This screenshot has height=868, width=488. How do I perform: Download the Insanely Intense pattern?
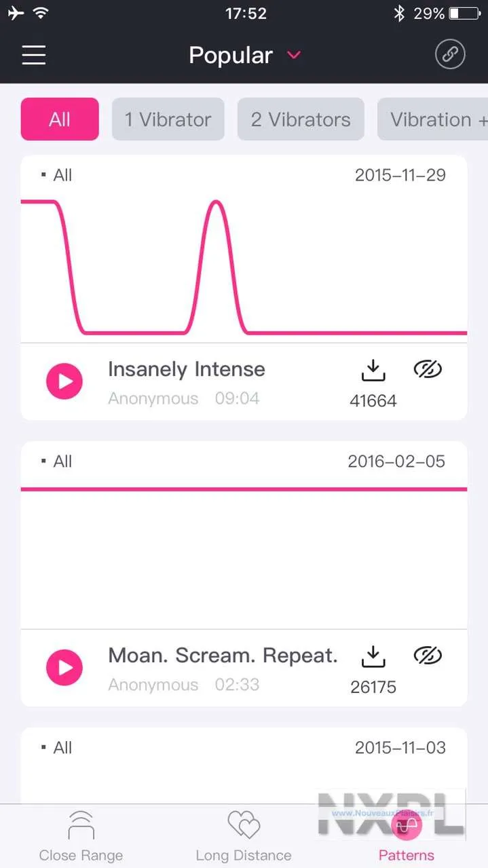pyautogui.click(x=373, y=371)
